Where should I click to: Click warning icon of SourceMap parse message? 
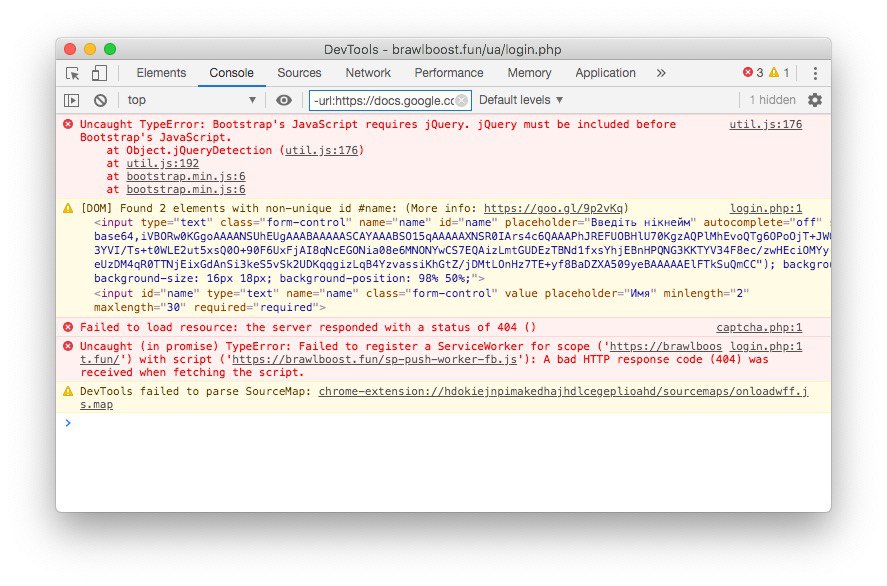pyautogui.click(x=68, y=391)
